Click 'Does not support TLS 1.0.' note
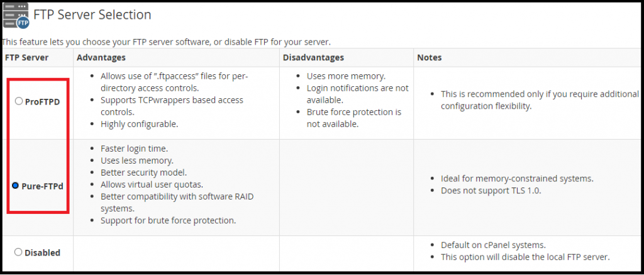Image resolution: width=644 pixels, height=275 pixels. (491, 191)
